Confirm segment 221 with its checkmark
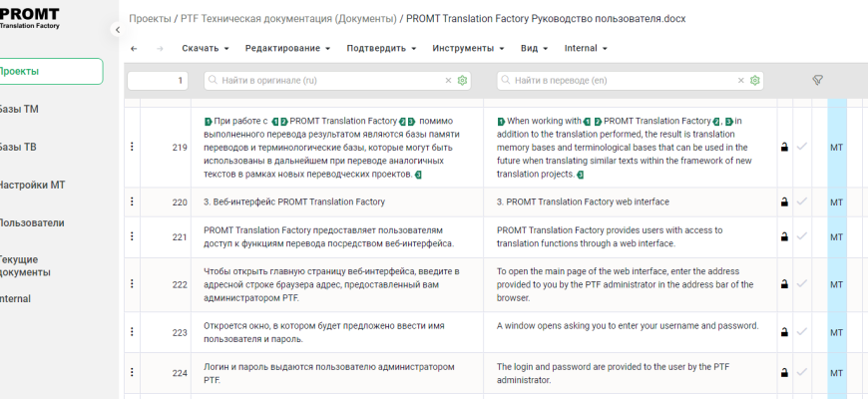The width and height of the screenshot is (868, 399). pyautogui.click(x=801, y=236)
